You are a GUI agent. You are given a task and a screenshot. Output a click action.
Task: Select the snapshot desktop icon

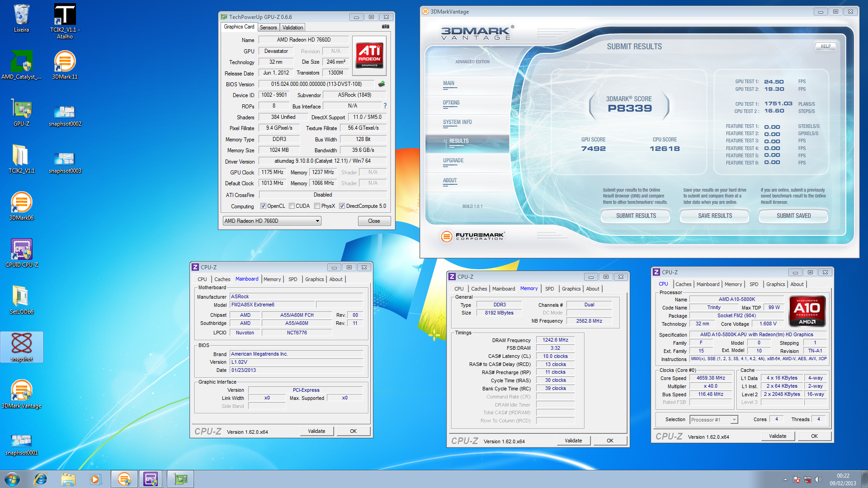[21, 347]
